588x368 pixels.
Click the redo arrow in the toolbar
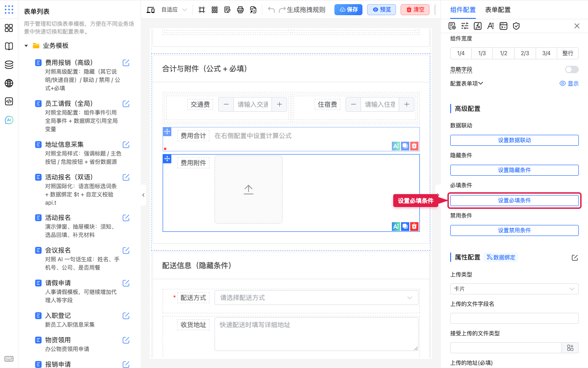[282, 10]
